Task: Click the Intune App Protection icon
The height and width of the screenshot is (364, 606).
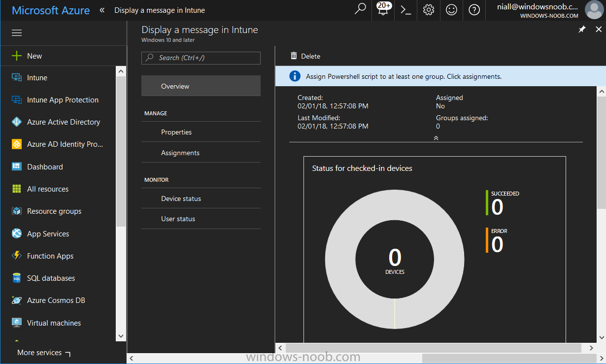Action: click(x=17, y=100)
